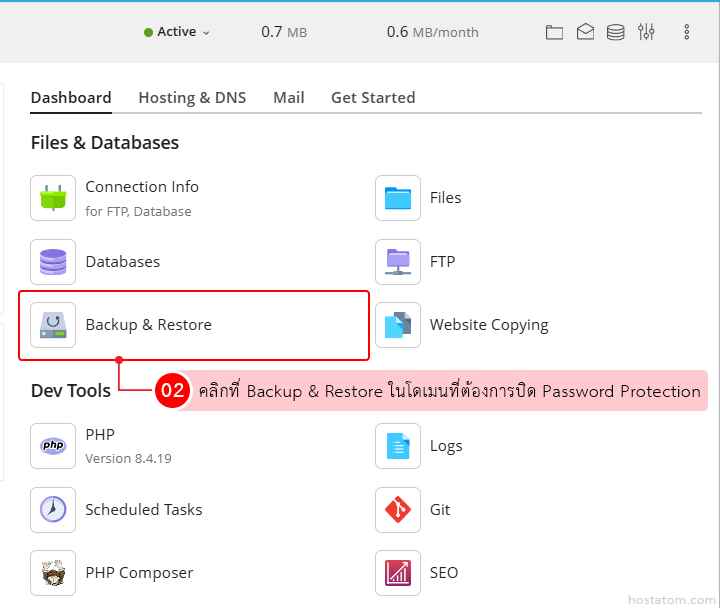Image resolution: width=720 pixels, height=608 pixels.
Task: Open the settings sliders icon in header
Action: pyautogui.click(x=646, y=32)
